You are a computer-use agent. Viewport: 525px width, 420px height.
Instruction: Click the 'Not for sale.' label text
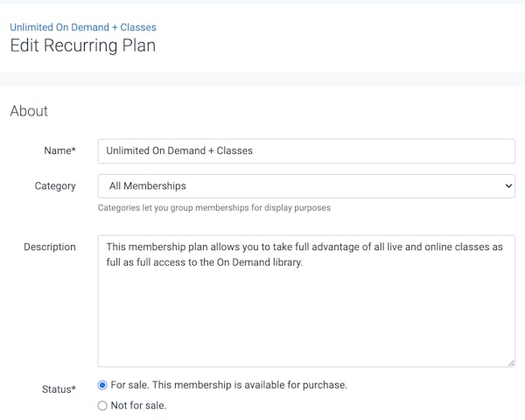138,405
